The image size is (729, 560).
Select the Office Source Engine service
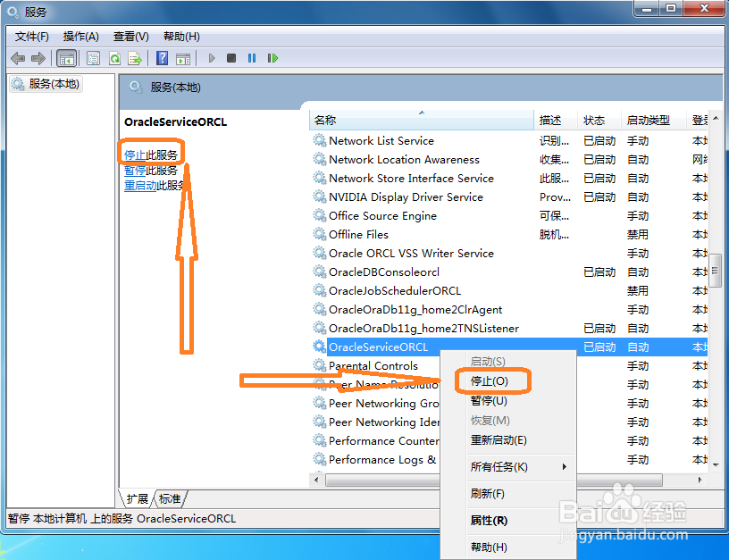coord(509,215)
